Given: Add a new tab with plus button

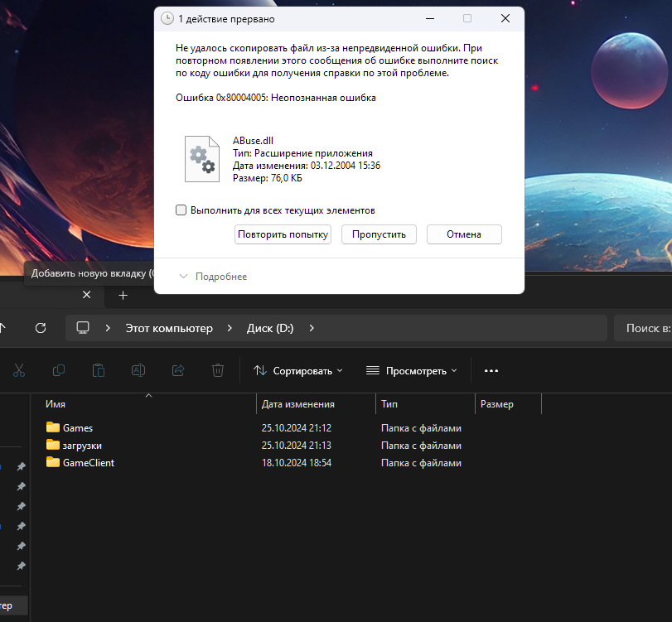Looking at the screenshot, I should 123,295.
